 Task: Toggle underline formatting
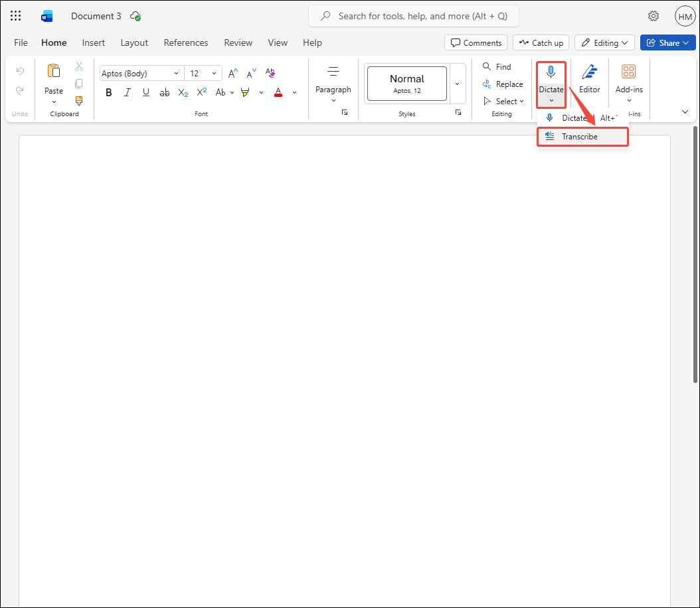(x=146, y=92)
